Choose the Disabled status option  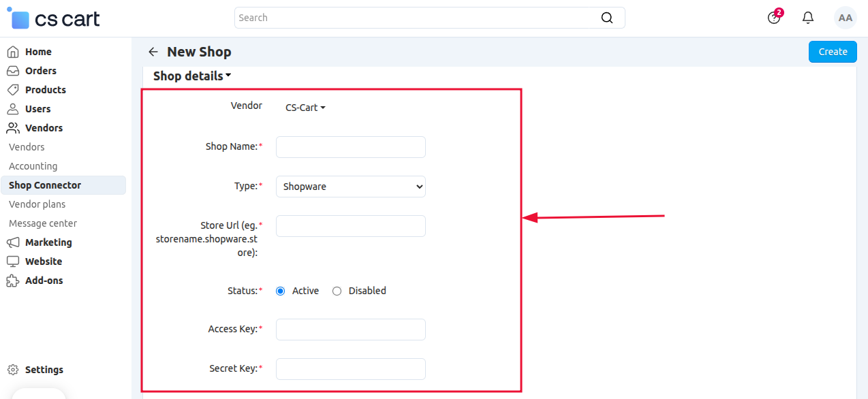[337, 290]
